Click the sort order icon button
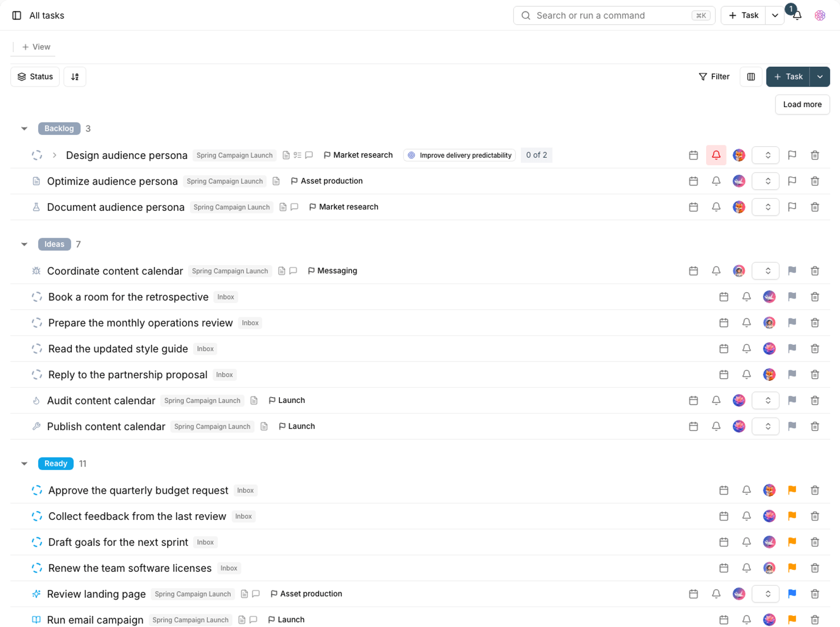The image size is (840, 627). (x=75, y=77)
